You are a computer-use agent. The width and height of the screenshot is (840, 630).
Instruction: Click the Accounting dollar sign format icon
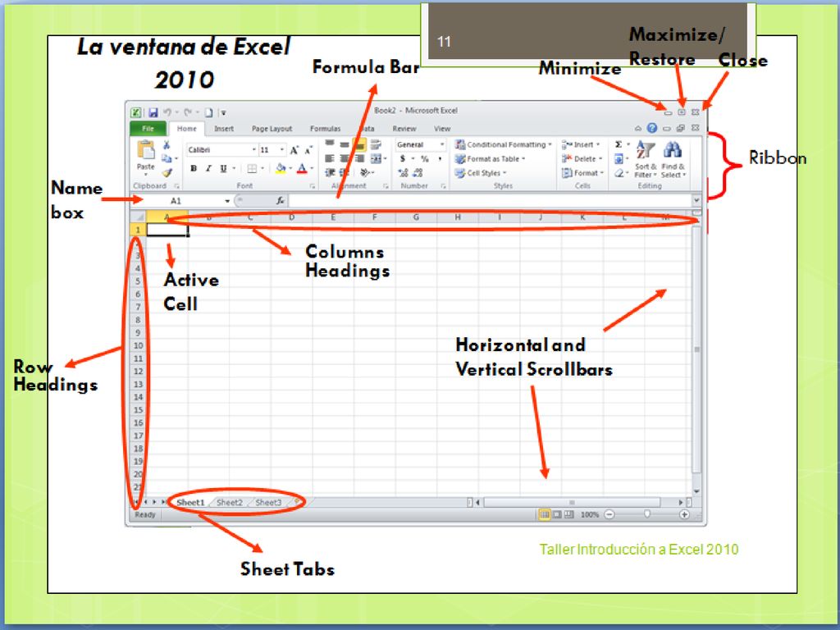pos(402,158)
